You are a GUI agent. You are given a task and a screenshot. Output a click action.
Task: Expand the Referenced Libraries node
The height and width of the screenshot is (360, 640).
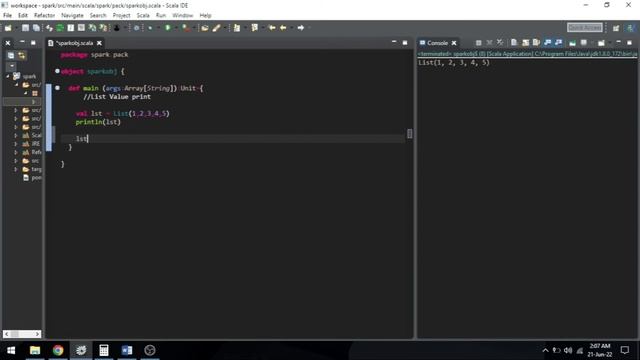tap(16, 152)
